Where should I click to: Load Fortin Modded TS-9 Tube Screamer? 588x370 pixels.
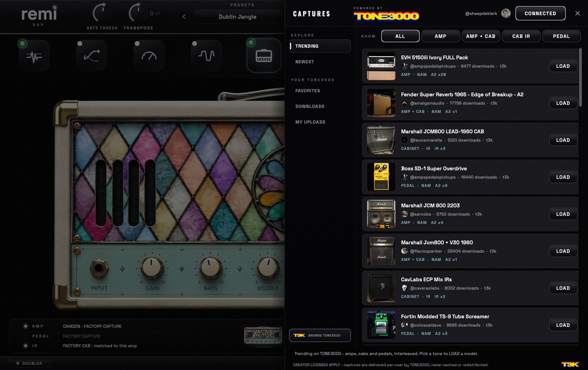coord(563,325)
